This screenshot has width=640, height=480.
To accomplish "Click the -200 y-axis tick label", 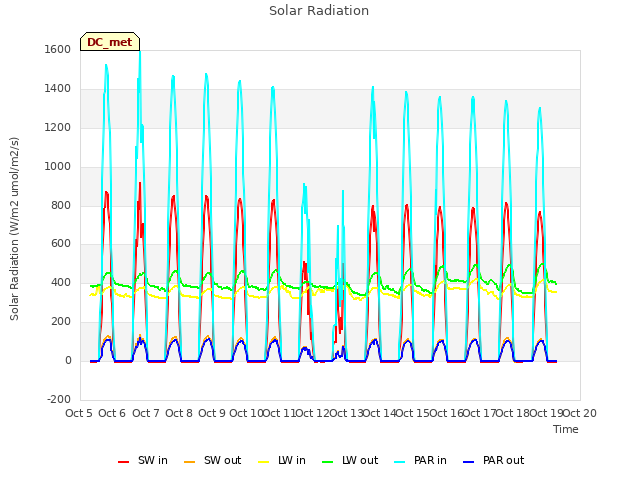I will click(59, 399).
